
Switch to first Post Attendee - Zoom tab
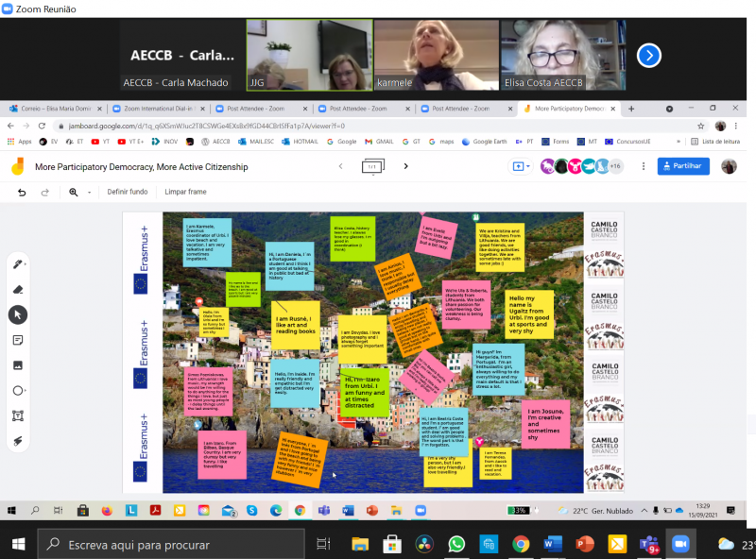coord(250,109)
